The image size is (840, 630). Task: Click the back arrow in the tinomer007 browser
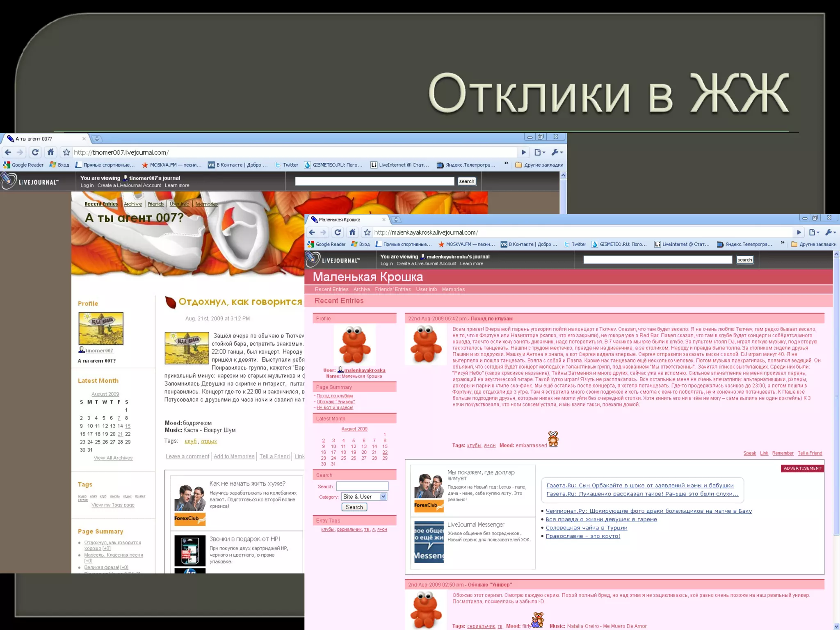pyautogui.click(x=8, y=152)
